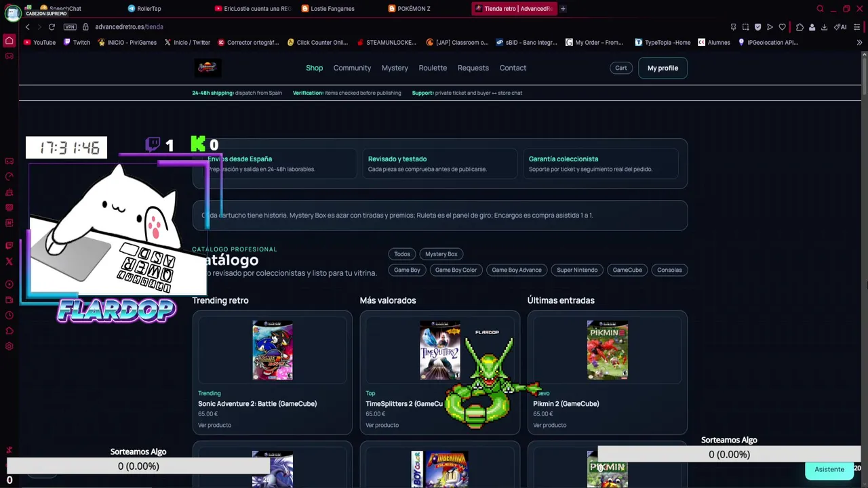
Task: Filter catalog by Super Nintendo
Action: pos(577,270)
